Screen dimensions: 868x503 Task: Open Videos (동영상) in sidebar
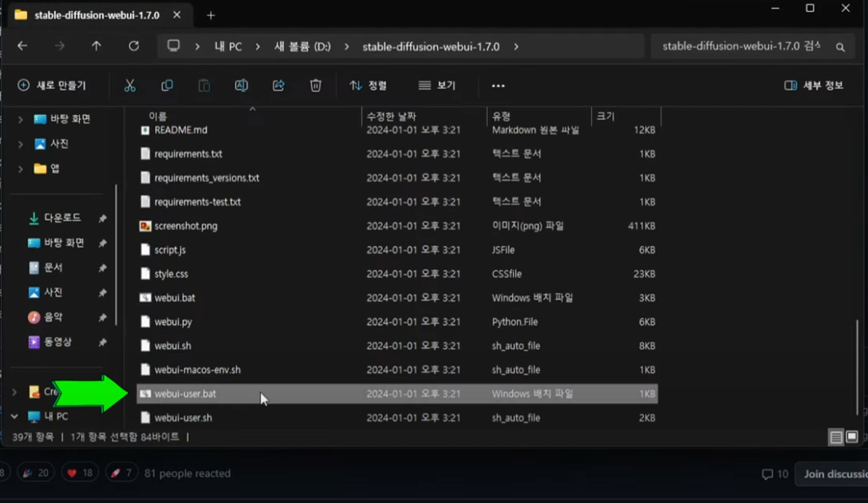pyautogui.click(x=50, y=342)
